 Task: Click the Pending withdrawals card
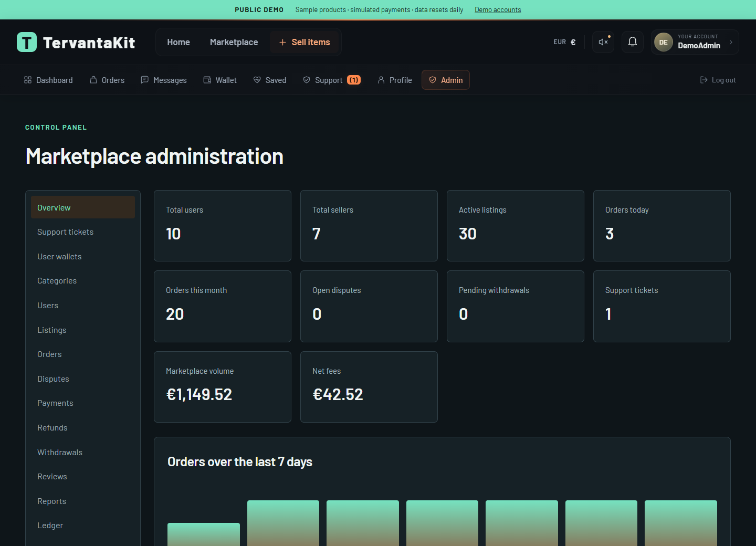(x=516, y=306)
